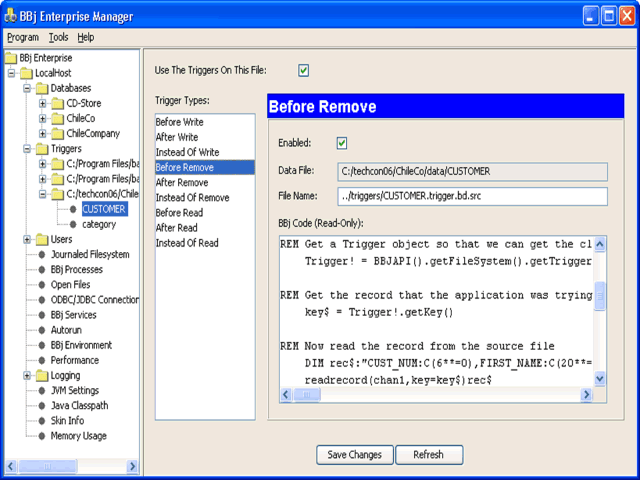640x480 pixels.
Task: Click the bullet icon beside CUSTOMER
Action: point(73,209)
